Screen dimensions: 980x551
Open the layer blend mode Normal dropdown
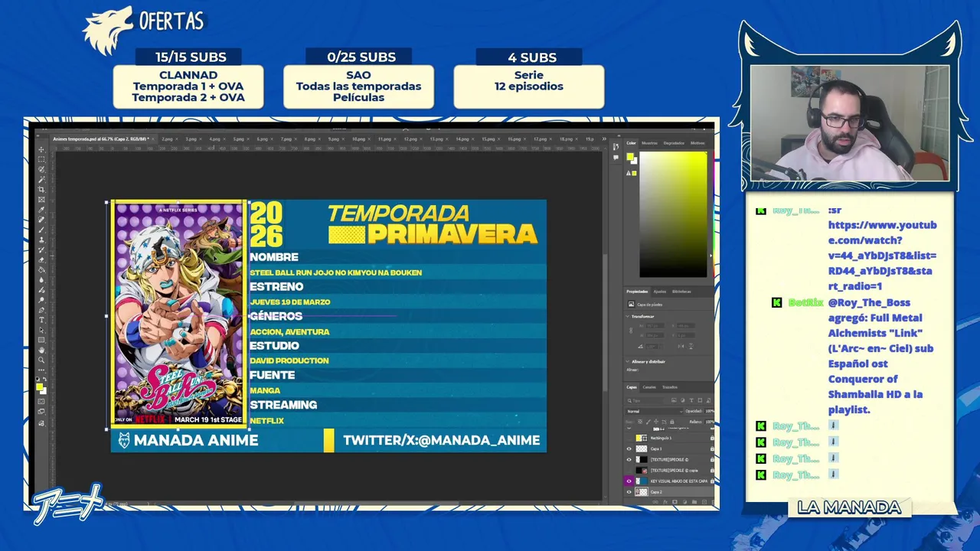[x=655, y=412]
